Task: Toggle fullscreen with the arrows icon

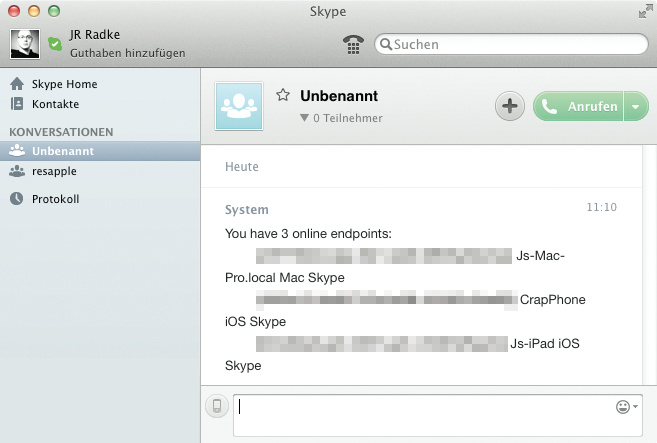Action: [644, 12]
